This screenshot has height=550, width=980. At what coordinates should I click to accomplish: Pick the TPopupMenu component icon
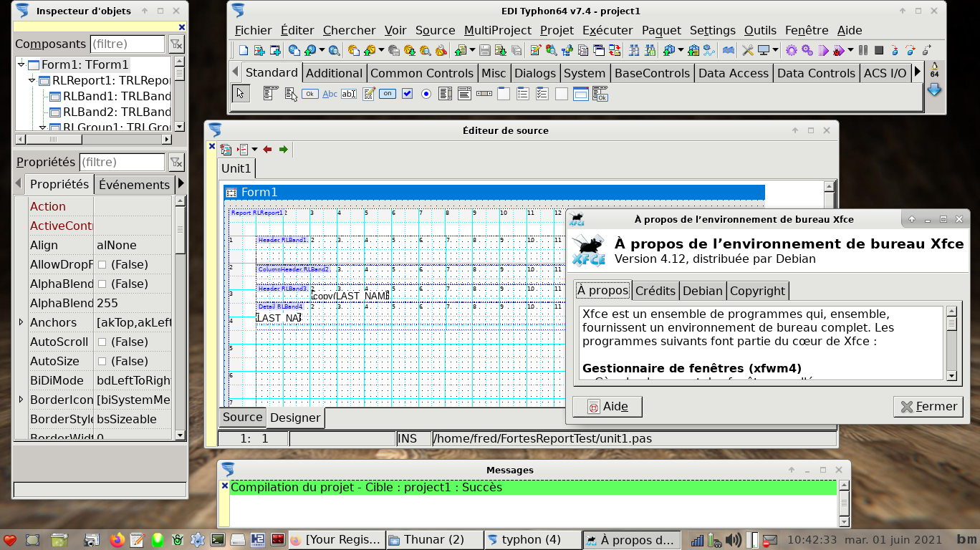[290, 93]
